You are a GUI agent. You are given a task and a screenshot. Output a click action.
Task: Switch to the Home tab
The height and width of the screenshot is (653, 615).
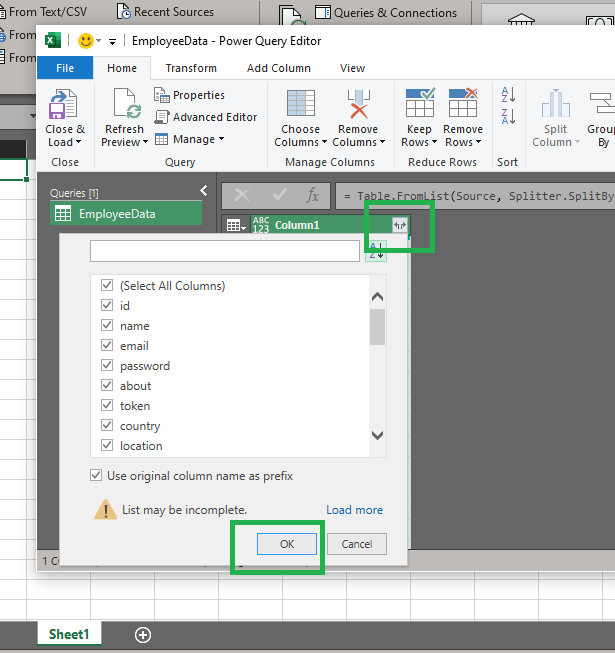tap(122, 68)
